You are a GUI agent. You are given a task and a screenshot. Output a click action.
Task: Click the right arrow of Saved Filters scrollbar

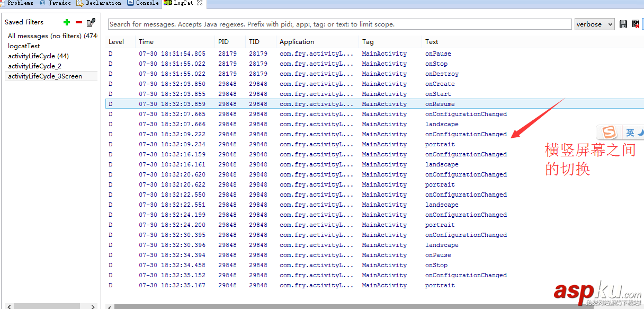93,306
